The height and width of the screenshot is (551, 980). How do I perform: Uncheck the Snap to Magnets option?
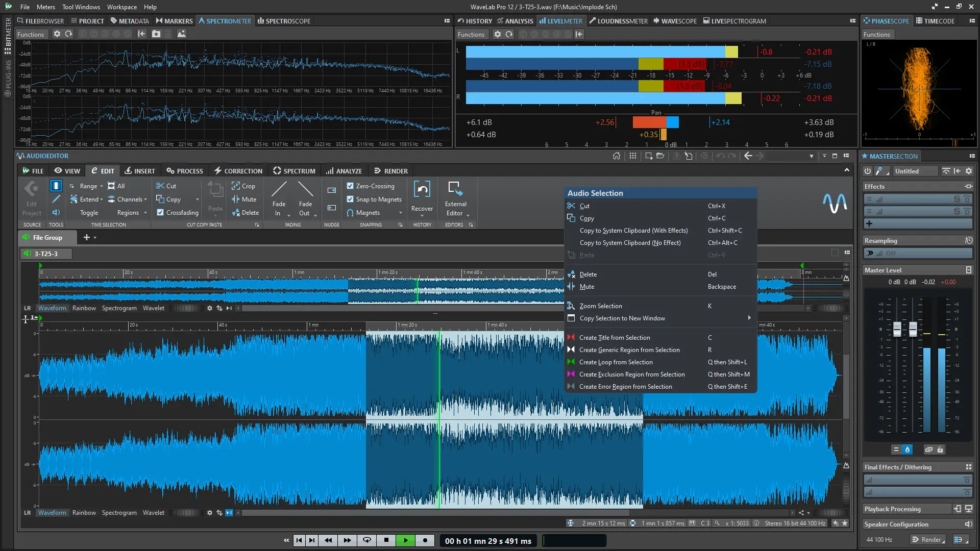click(350, 199)
